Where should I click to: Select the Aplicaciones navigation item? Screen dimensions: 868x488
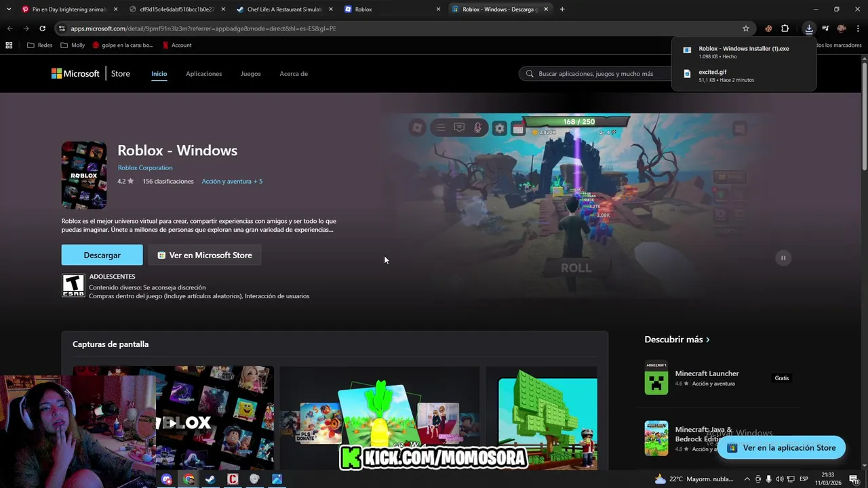tap(203, 73)
